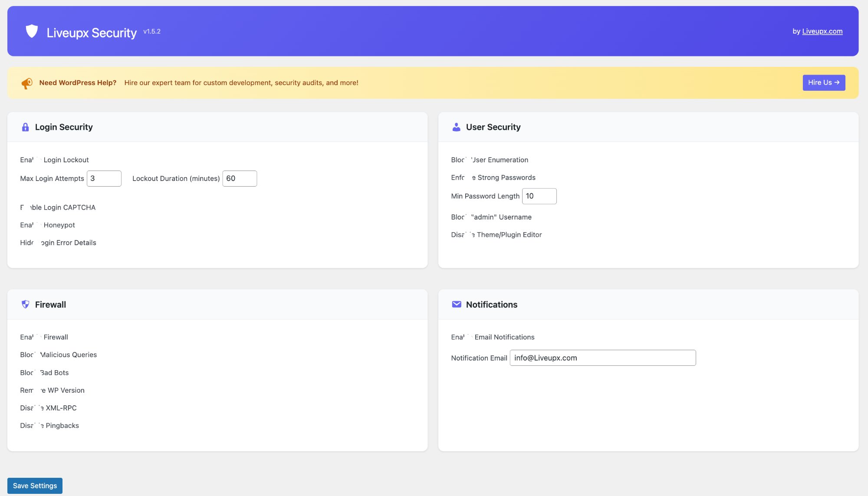The width and height of the screenshot is (868, 496).
Task: Click the lock icon beside Login Security
Action: (x=25, y=127)
